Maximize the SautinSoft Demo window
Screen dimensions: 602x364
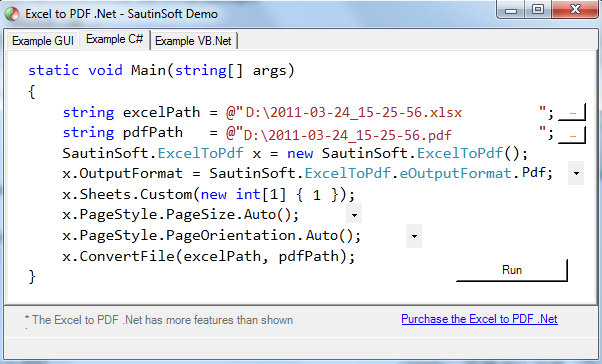pyautogui.click(x=538, y=10)
